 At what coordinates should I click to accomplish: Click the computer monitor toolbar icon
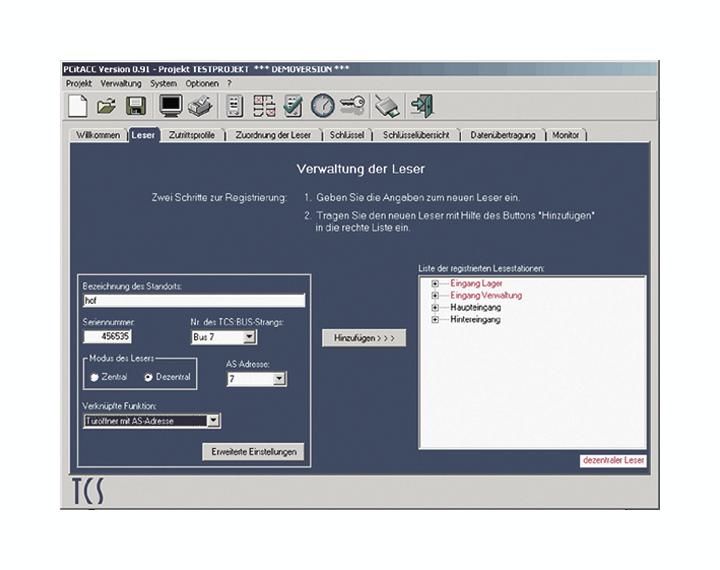(169, 105)
